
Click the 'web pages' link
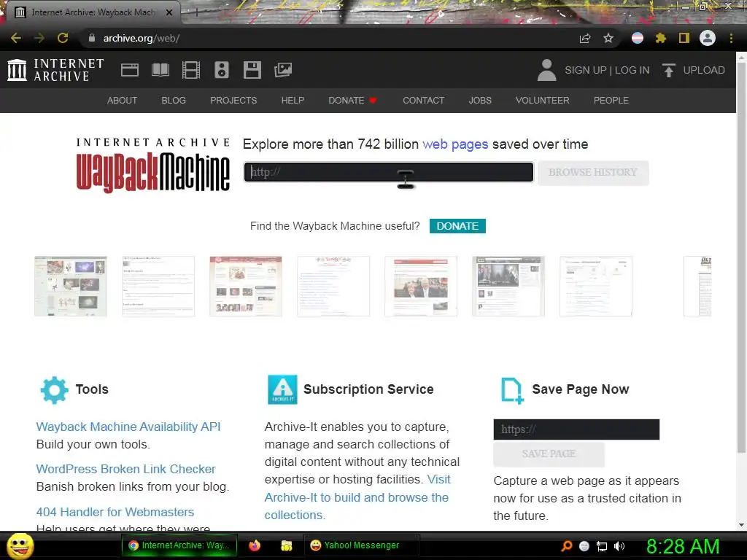coord(455,144)
